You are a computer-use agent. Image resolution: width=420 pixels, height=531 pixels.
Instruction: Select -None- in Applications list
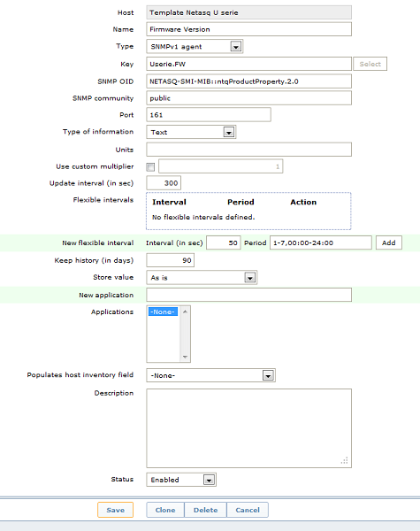click(163, 312)
